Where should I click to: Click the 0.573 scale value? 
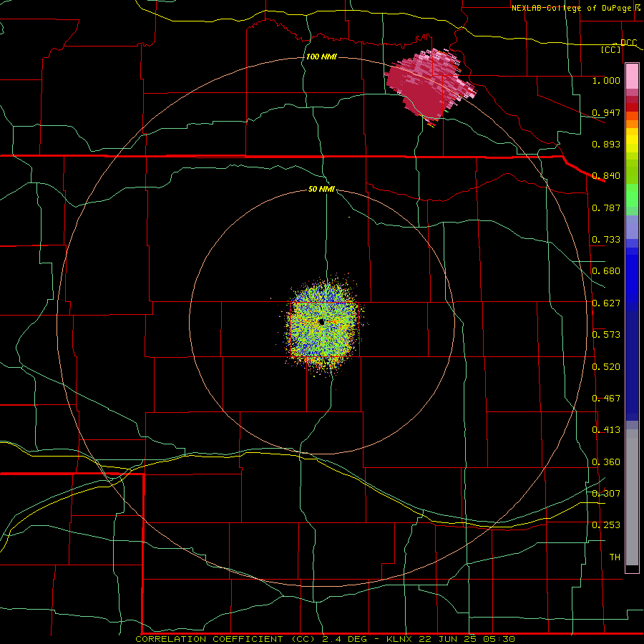[x=606, y=335]
